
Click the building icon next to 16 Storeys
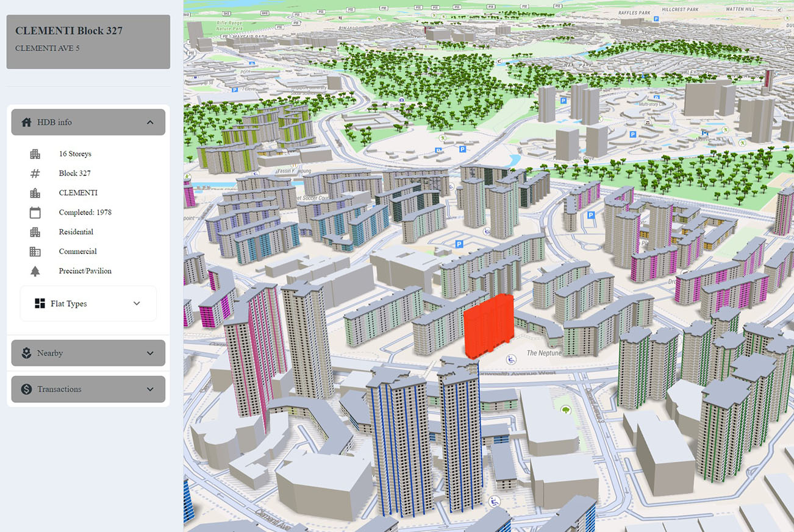[x=35, y=154]
